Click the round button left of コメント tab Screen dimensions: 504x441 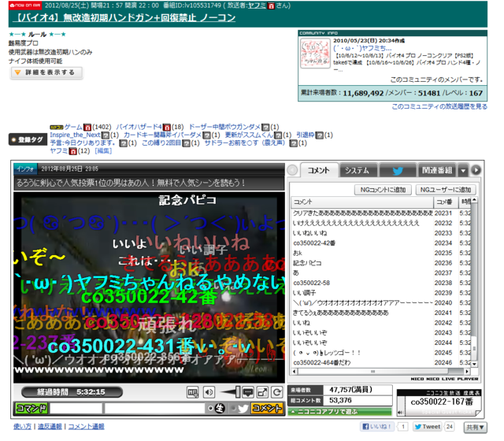pyautogui.click(x=292, y=170)
